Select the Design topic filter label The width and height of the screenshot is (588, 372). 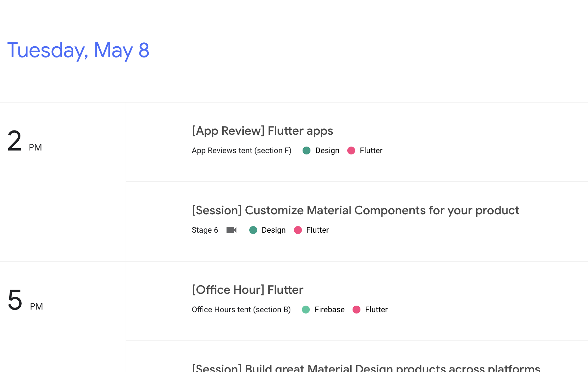click(x=327, y=151)
